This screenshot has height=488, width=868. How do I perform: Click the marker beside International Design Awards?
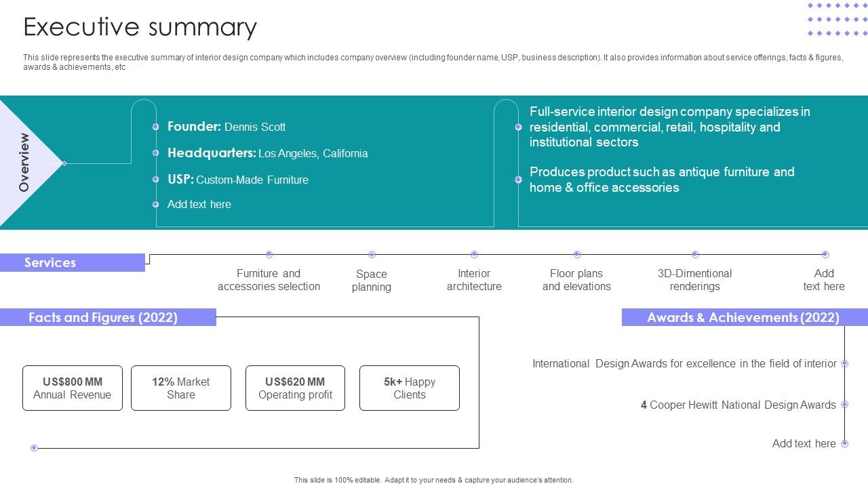[x=844, y=363]
